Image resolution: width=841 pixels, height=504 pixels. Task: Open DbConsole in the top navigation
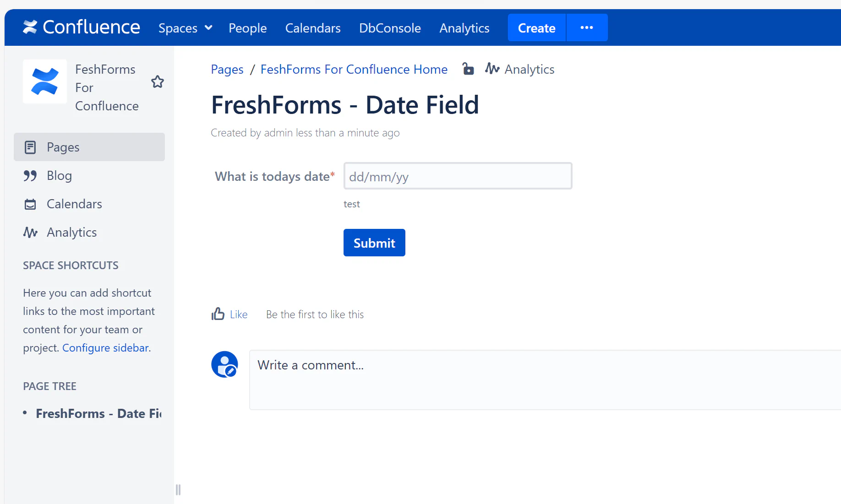click(x=390, y=28)
